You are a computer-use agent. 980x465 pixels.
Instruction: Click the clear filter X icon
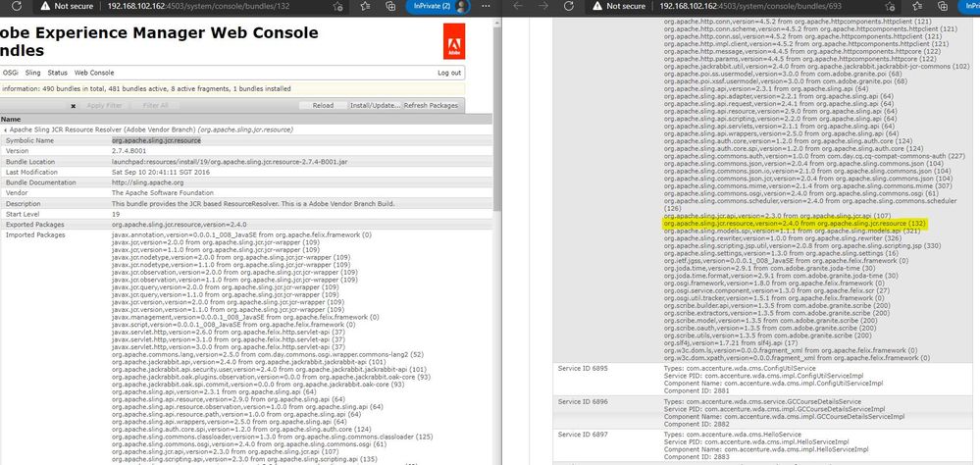[x=74, y=104]
